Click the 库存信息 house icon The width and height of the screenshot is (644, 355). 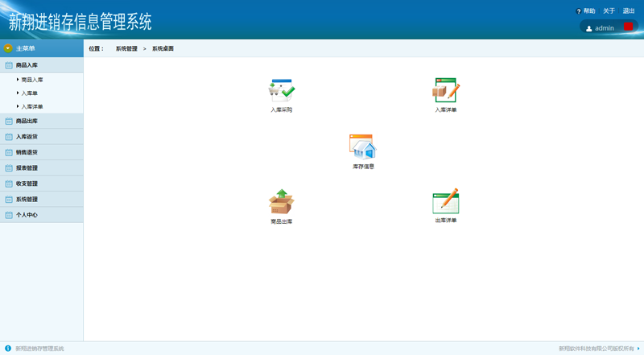tap(363, 147)
